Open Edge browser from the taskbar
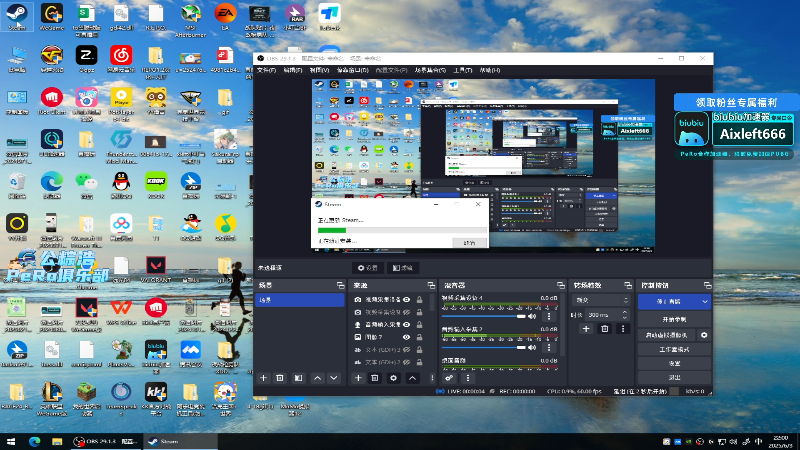This screenshot has height=450, width=800. pyautogui.click(x=35, y=441)
